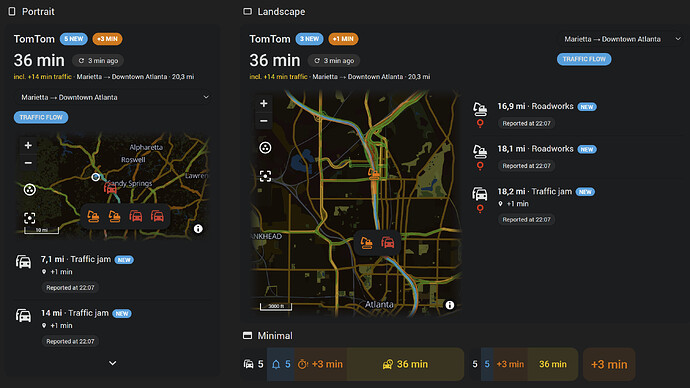The image size is (690, 388).
Task: Click '18,1 mi · Roadworks' incident text
Action: coord(536,149)
